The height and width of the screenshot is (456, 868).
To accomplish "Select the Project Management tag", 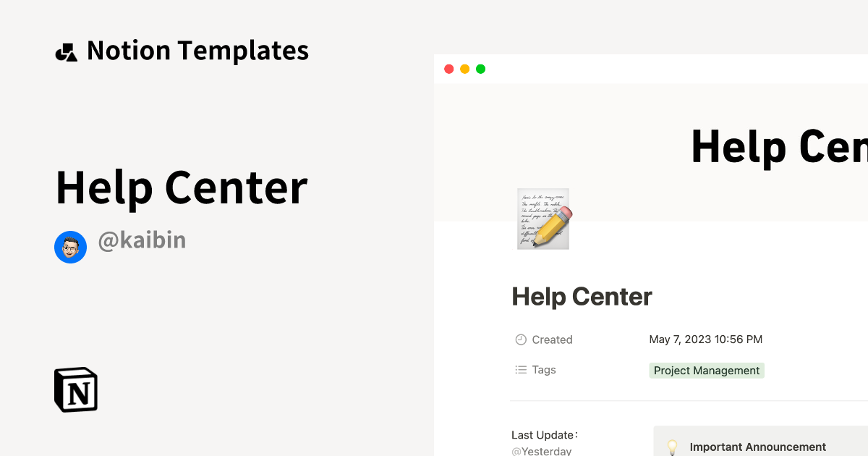I will coord(706,371).
